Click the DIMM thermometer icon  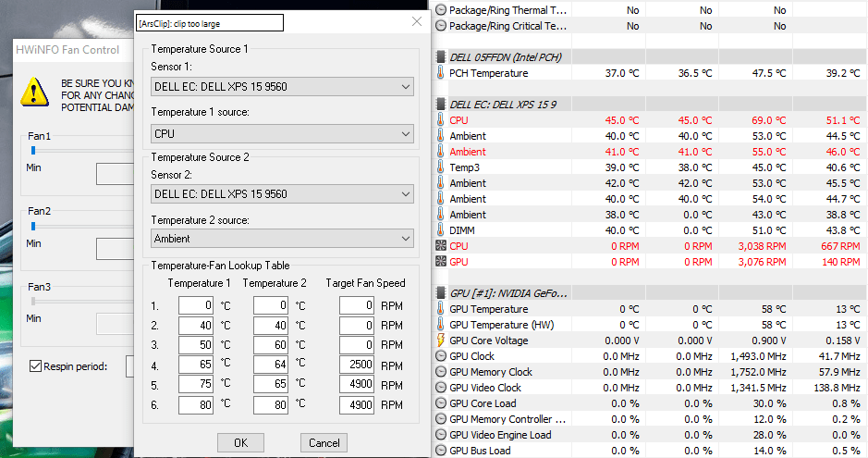[441, 229]
